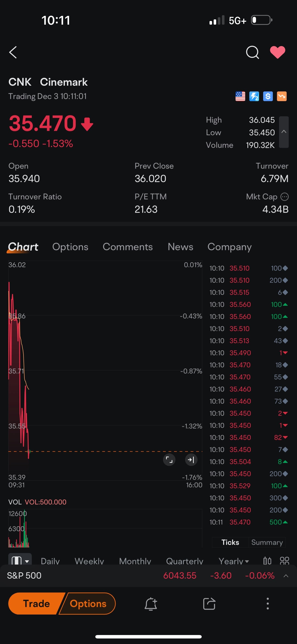This screenshot has height=644, width=297.
Task: Tap the share icon
Action: pyautogui.click(x=209, y=604)
